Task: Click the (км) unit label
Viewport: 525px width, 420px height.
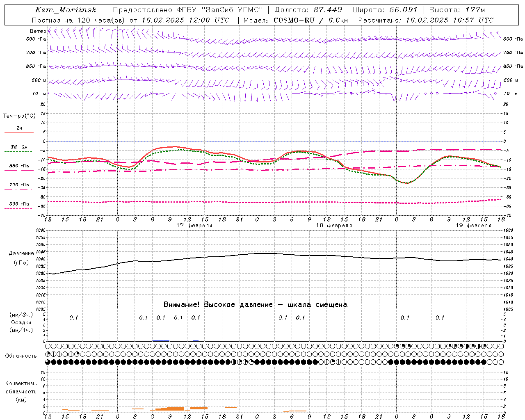Action: 21,399
